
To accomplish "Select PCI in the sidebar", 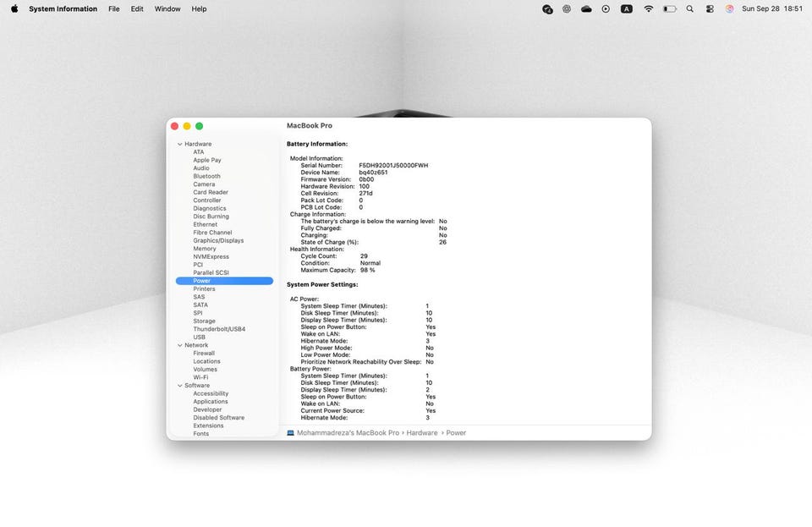I will pos(198,265).
